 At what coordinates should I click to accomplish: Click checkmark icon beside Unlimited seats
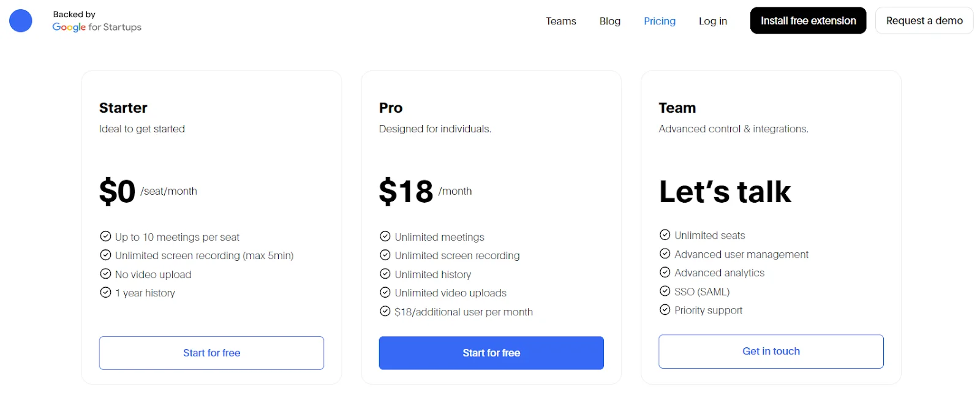[665, 235]
